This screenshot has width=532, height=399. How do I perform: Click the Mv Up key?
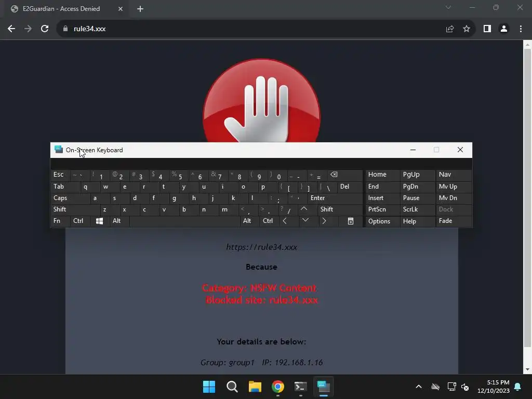[454, 187]
